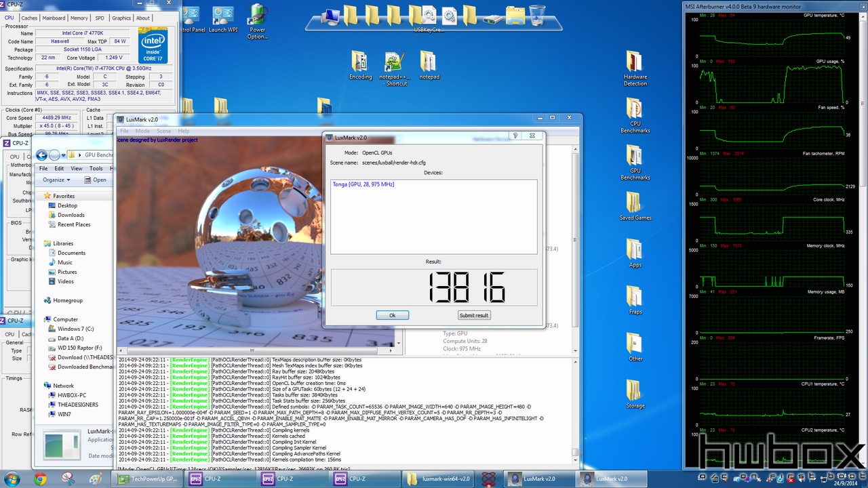Click the Core Speed value 4489.29 MHz
This screenshot has width=868, height=488.
58,118
